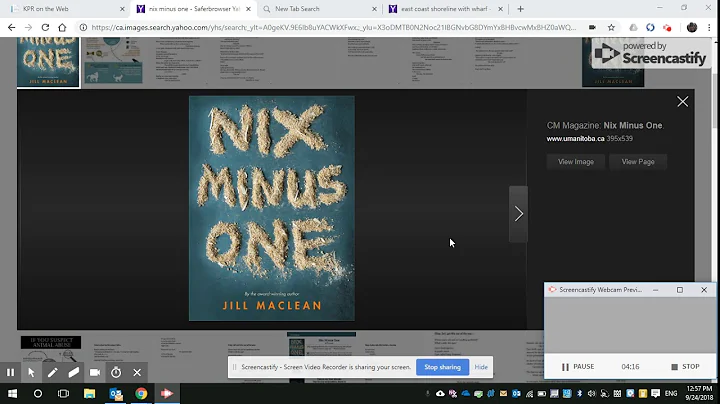Click the Bluetooth icon in system tray
Image resolution: width=720 pixels, height=404 pixels.
click(579, 393)
